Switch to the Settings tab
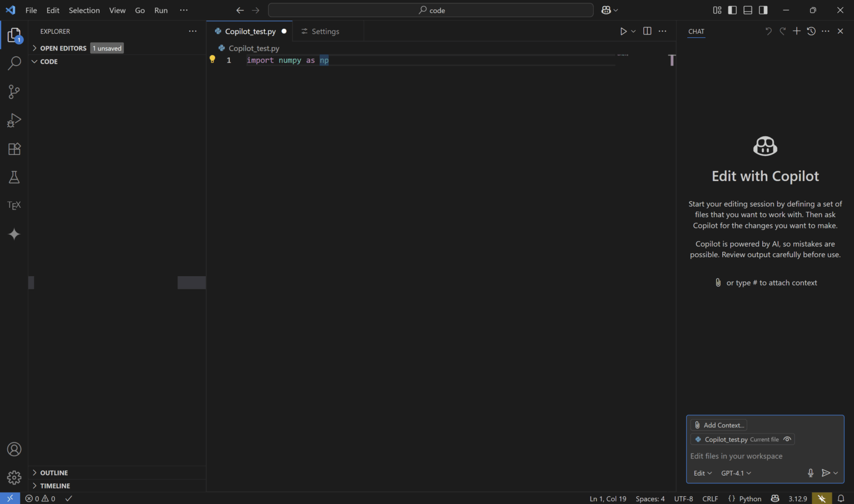The height and width of the screenshot is (504, 854). pyautogui.click(x=325, y=31)
